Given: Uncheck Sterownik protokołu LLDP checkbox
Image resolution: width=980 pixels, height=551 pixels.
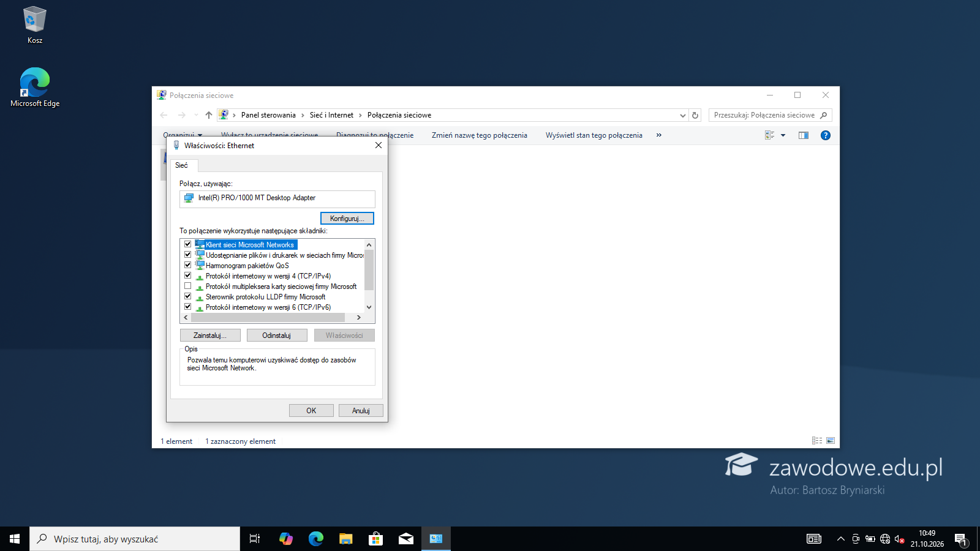Looking at the screenshot, I should [x=188, y=296].
